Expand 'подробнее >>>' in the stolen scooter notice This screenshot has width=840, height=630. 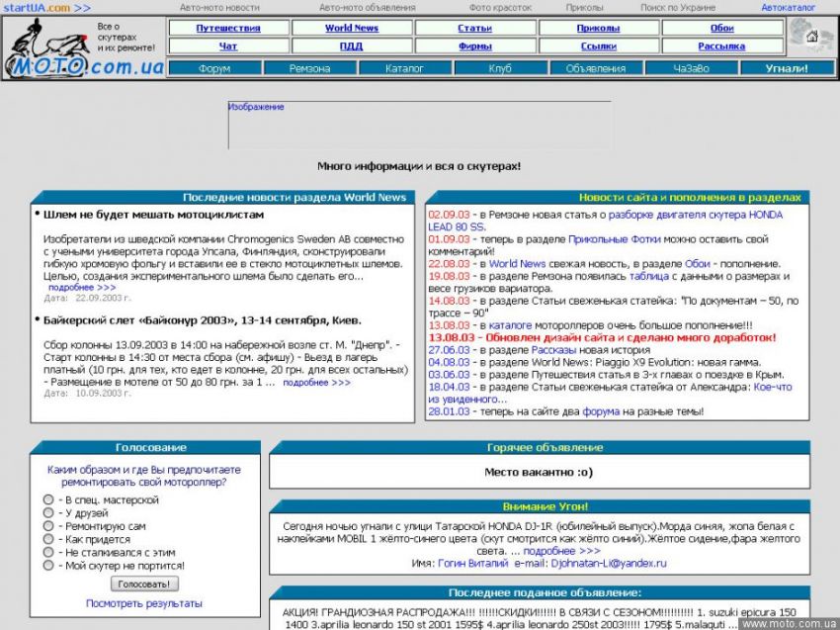click(x=561, y=551)
